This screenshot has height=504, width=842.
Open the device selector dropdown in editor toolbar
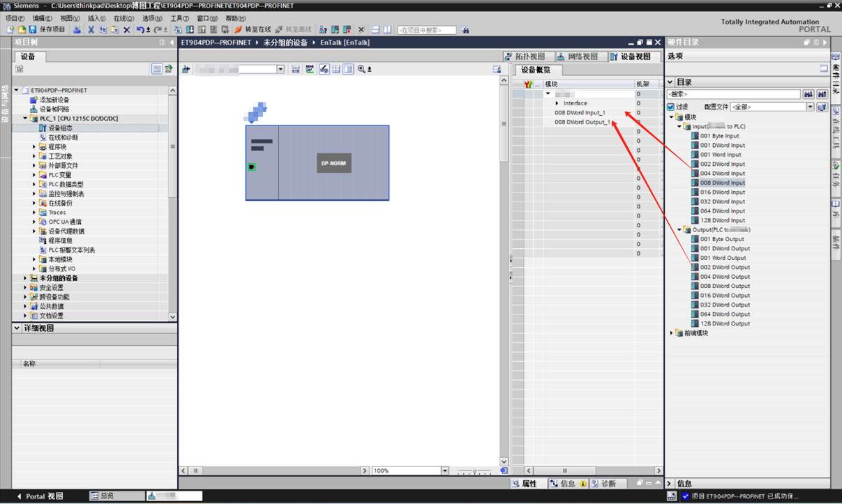(x=280, y=69)
